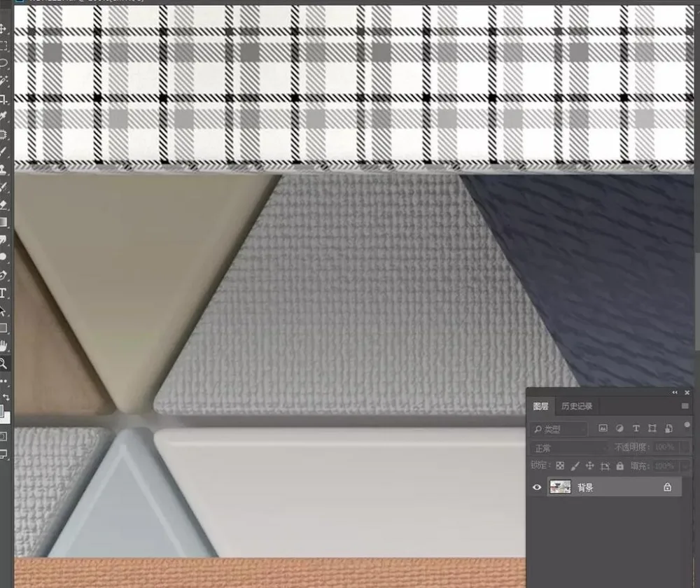This screenshot has width=700, height=588.
Task: Open the fill slider dropdown arrow
Action: coord(685,466)
